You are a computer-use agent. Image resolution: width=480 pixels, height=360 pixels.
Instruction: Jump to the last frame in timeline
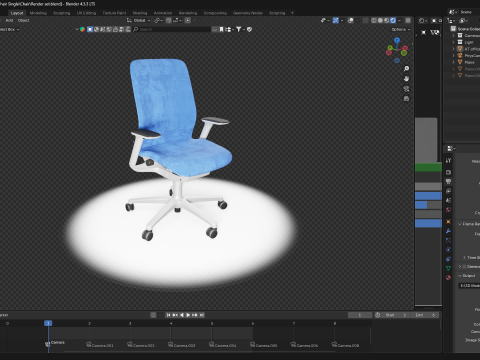[x=201, y=315]
